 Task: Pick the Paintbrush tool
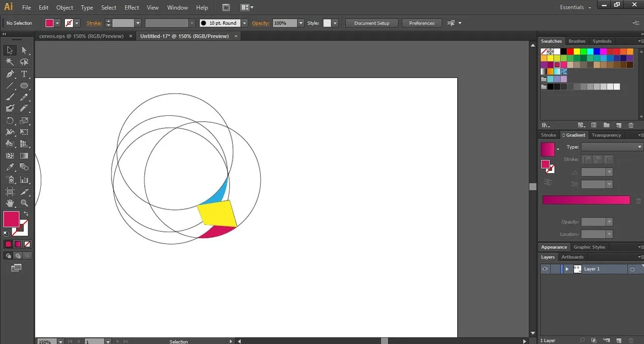[10, 97]
